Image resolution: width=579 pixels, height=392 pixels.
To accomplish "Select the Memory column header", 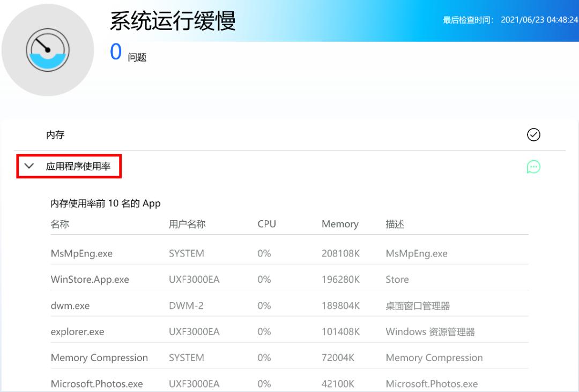I will (x=340, y=224).
